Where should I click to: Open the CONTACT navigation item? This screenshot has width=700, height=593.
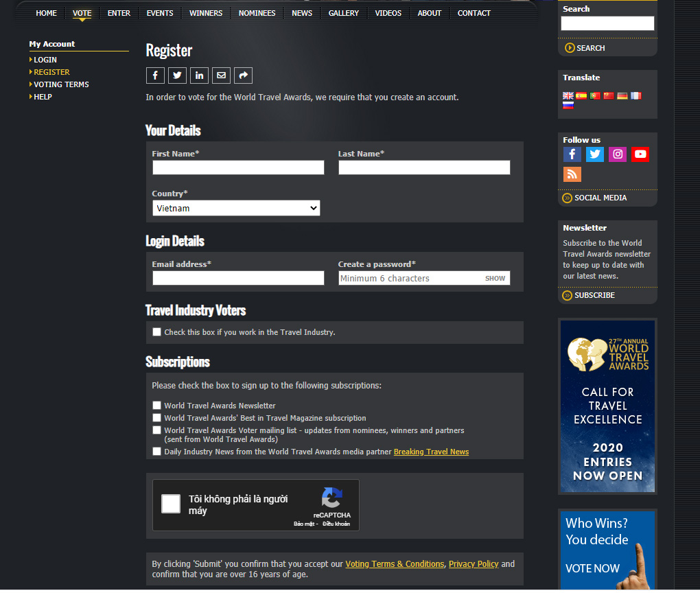click(x=474, y=14)
